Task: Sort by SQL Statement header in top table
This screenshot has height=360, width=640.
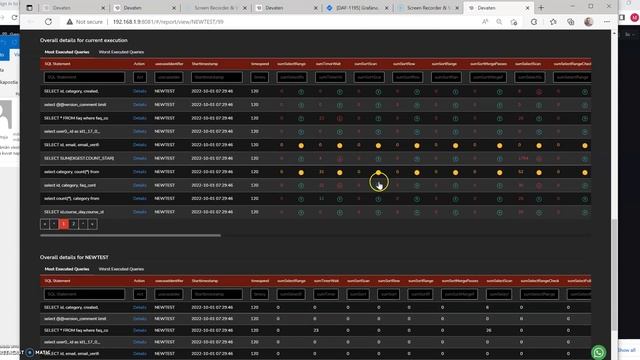Action: [57, 64]
